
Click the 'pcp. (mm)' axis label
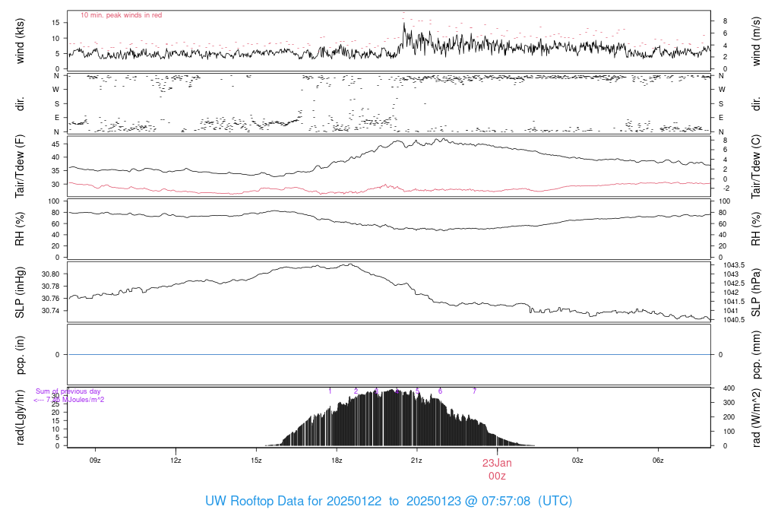tap(756, 355)
